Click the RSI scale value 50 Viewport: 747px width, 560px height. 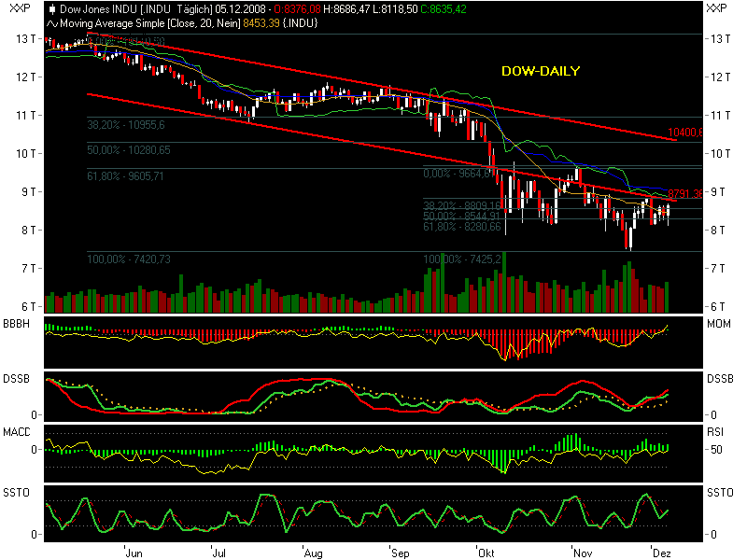[x=716, y=450]
